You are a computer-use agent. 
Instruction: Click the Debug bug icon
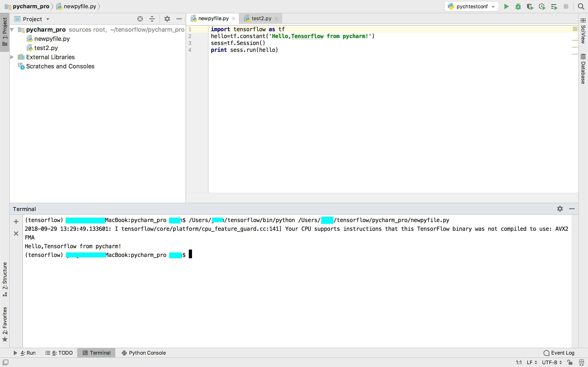(518, 7)
